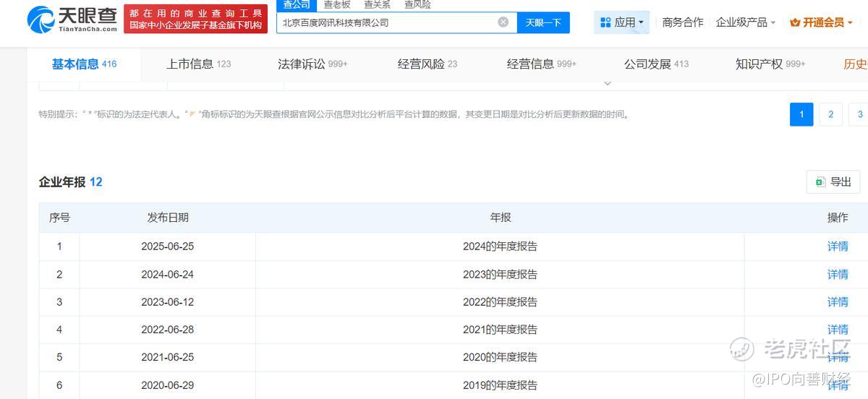Screen dimensions: 868x399
Task: Open the 法律诉讼 tab
Action: [312, 64]
